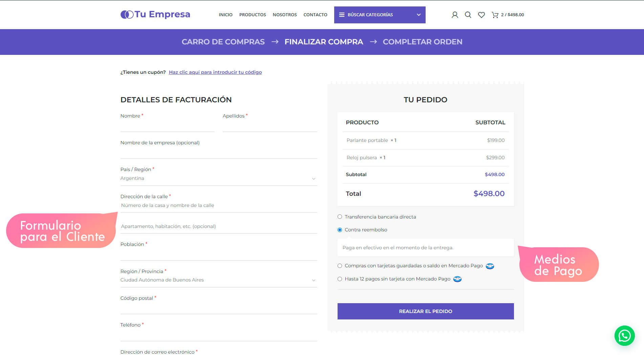Open the wishlist heart icon
This screenshot has width=644, height=355.
tap(481, 15)
